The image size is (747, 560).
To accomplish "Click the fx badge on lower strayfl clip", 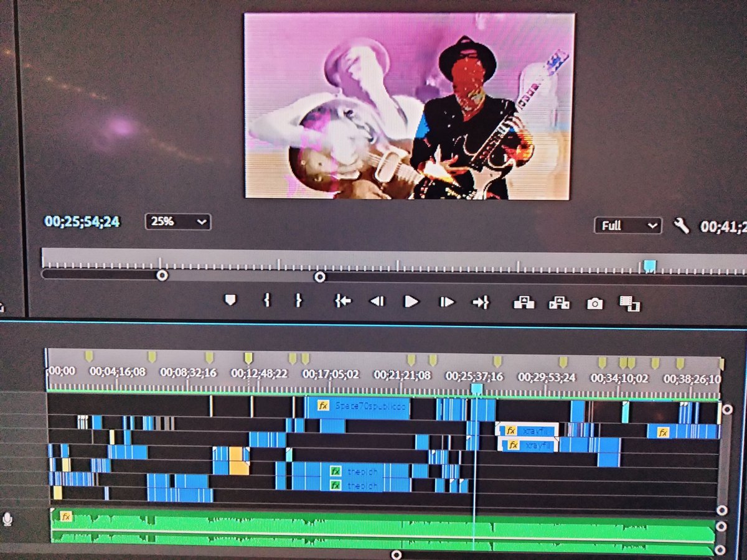I will click(514, 445).
